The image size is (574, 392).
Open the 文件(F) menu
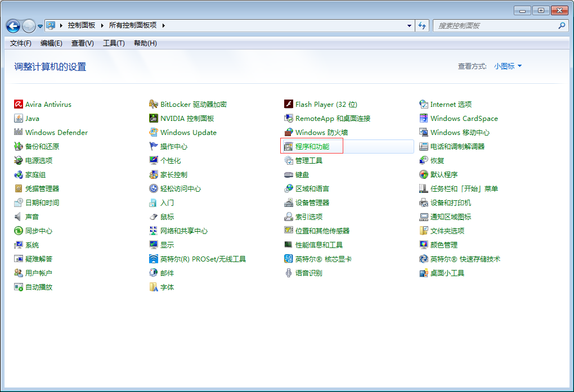pyautogui.click(x=20, y=43)
